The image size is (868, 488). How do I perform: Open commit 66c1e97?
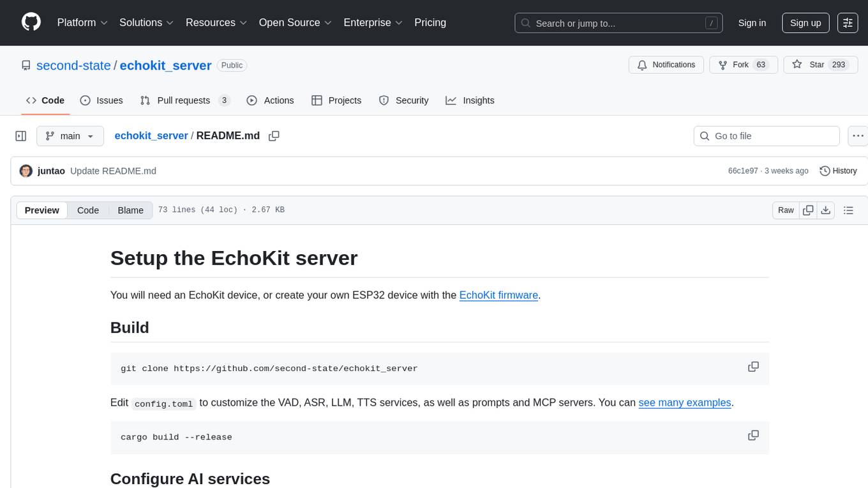point(743,171)
